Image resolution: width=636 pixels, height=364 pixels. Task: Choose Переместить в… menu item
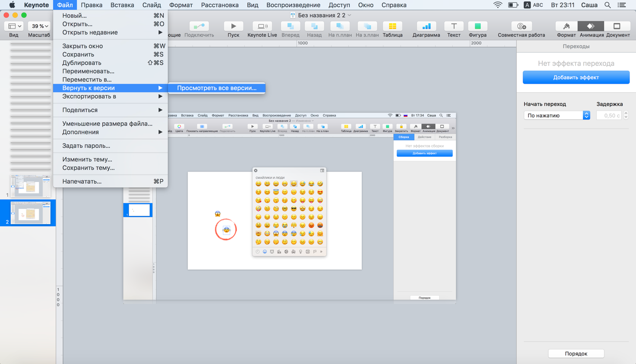[111, 79]
